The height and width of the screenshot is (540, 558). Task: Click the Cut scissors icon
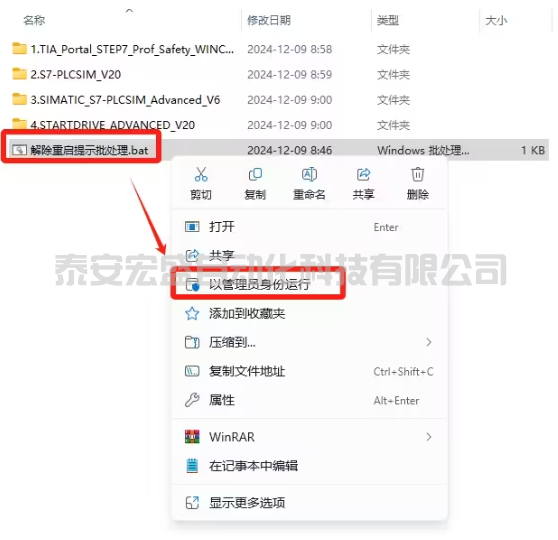coord(201,174)
